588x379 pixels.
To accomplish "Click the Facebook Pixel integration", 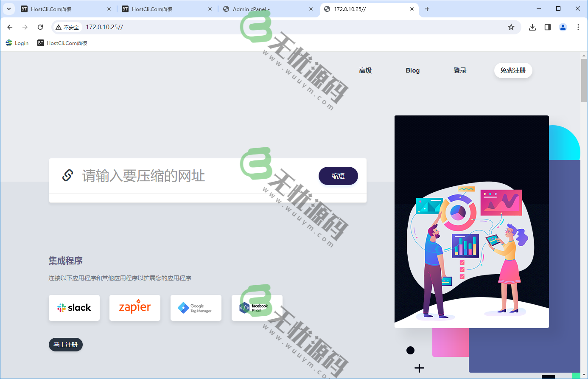I will 256,308.
